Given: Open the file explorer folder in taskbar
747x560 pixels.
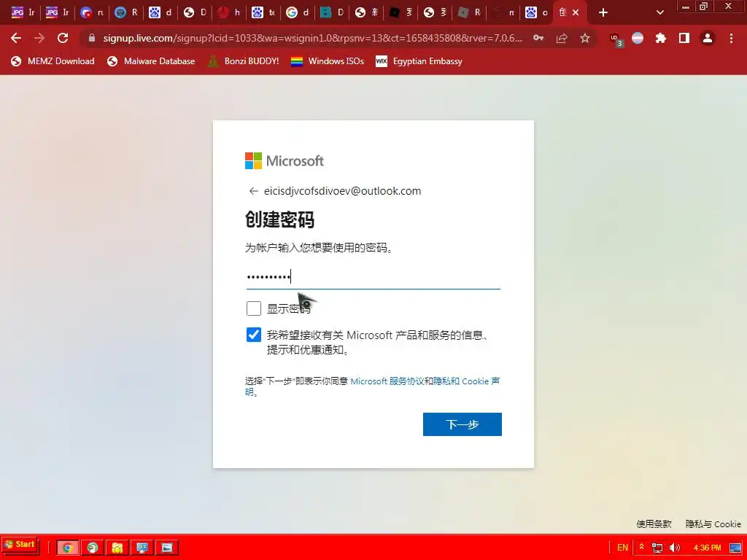Looking at the screenshot, I should [x=117, y=548].
